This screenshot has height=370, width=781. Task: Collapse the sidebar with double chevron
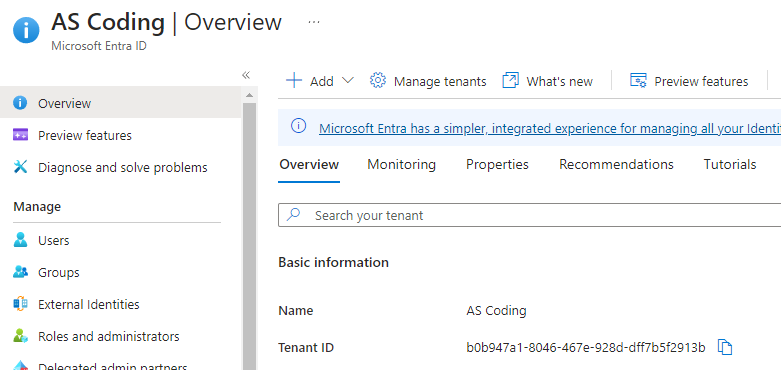tap(246, 75)
